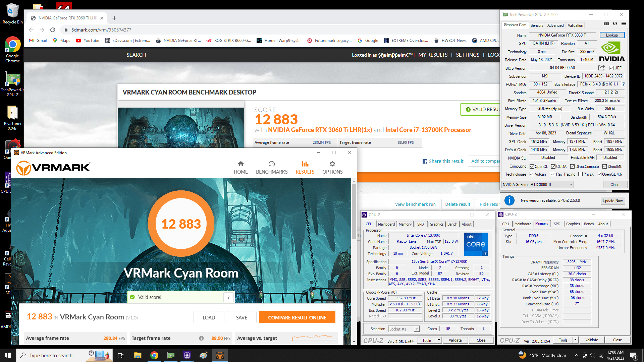Open Socket #1 selection dropdown in CPU-Z
This screenshot has height=362, width=644.
[x=404, y=329]
